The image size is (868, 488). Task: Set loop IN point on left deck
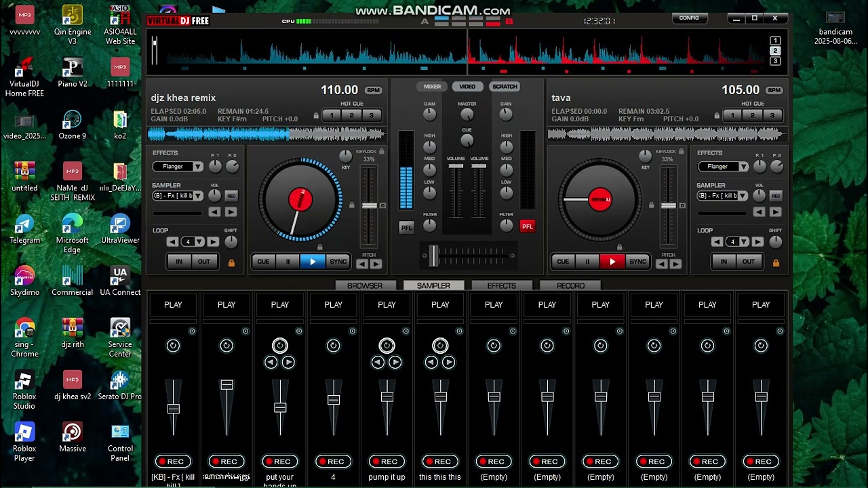pyautogui.click(x=179, y=262)
